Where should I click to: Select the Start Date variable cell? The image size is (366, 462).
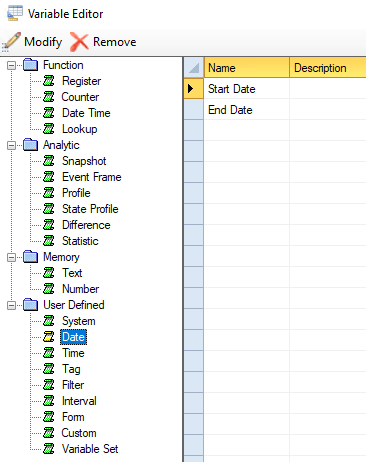(x=246, y=89)
